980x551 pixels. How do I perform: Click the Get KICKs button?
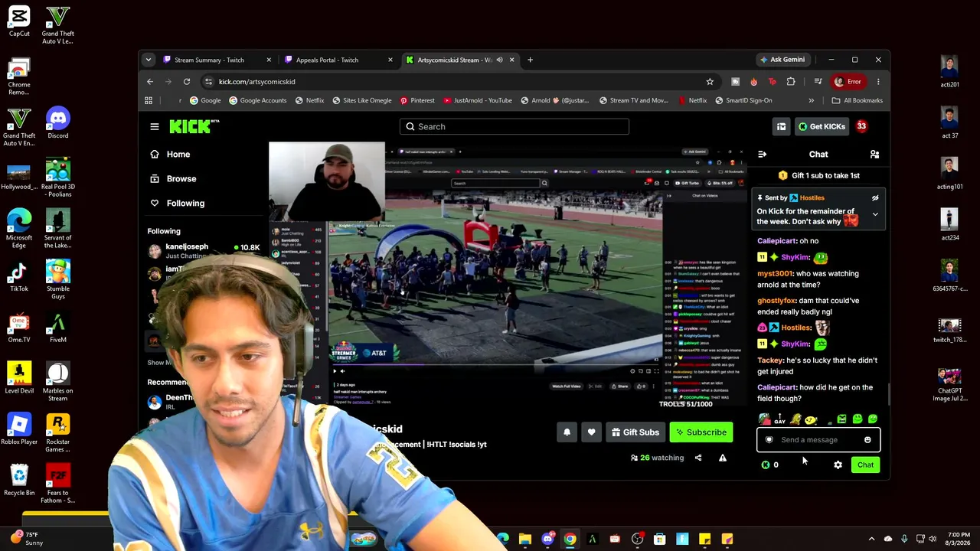tap(822, 126)
